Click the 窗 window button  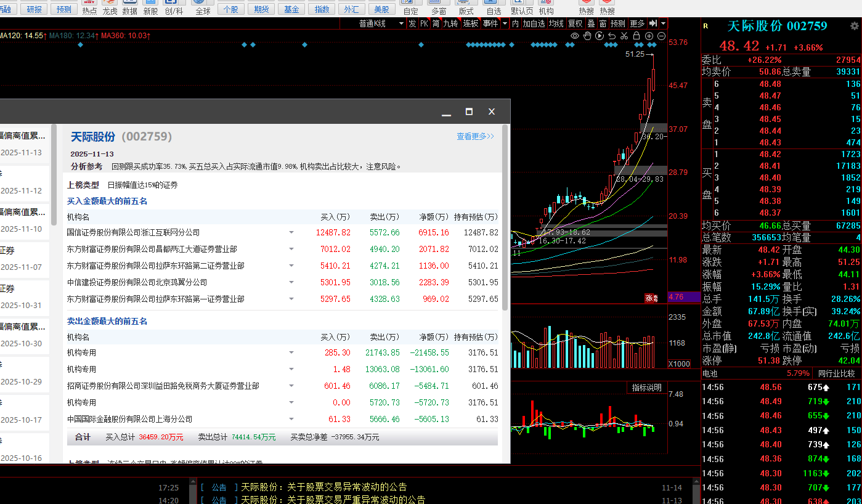[603, 23]
